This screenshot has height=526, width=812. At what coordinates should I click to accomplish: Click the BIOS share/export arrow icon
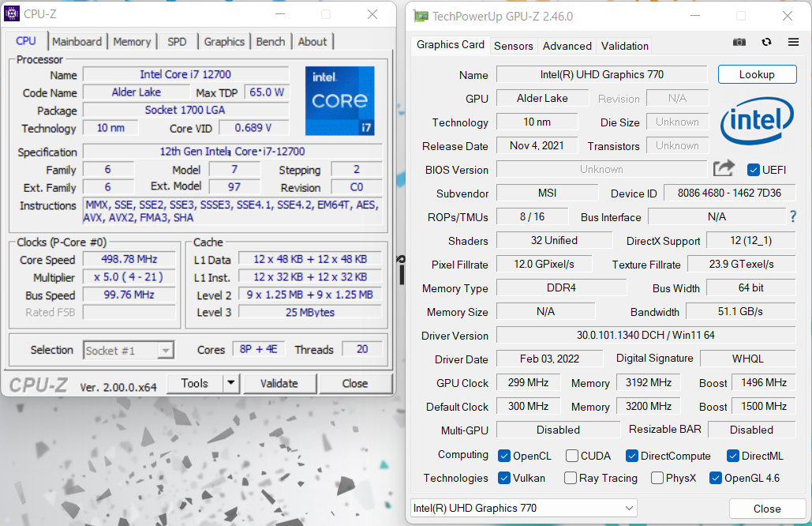point(723,168)
